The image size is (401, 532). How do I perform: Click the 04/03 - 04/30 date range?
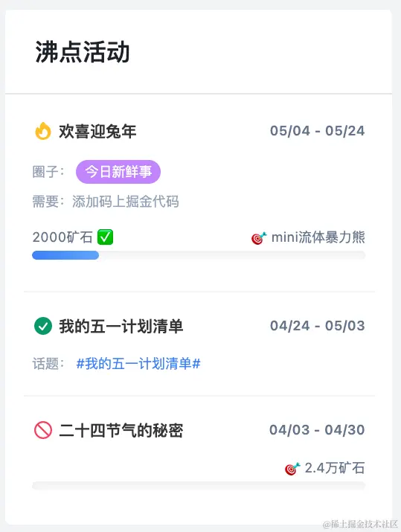317,430
